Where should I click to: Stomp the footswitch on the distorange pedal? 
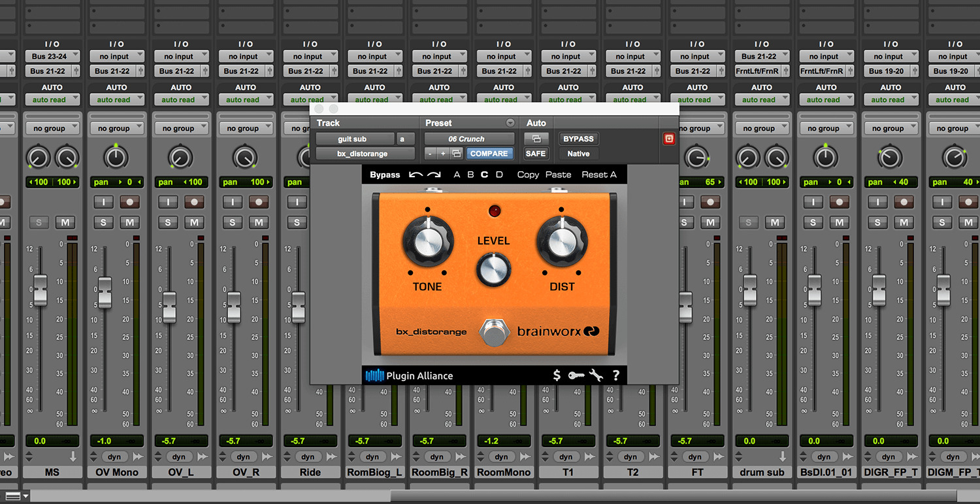[x=495, y=333]
